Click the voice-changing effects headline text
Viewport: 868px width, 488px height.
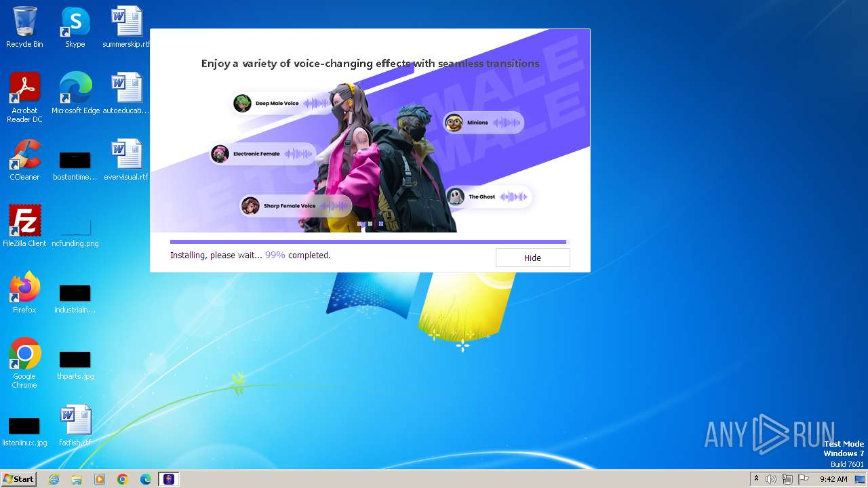pos(370,64)
